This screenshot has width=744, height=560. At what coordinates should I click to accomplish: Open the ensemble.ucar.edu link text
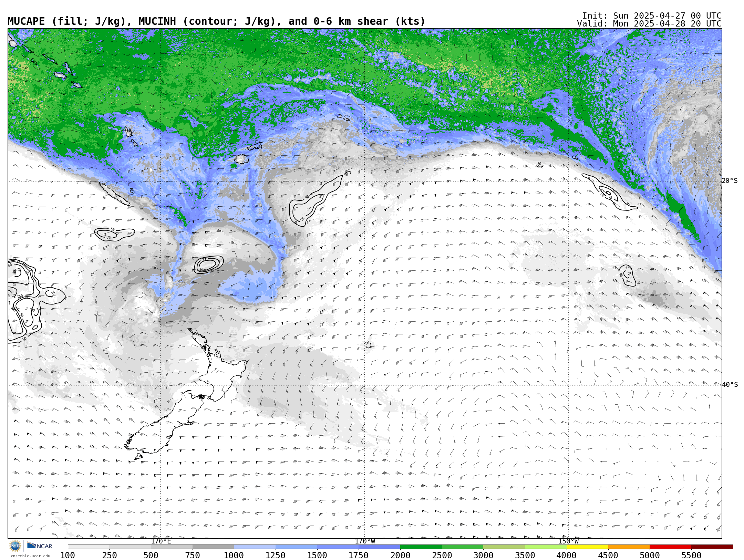(30, 556)
